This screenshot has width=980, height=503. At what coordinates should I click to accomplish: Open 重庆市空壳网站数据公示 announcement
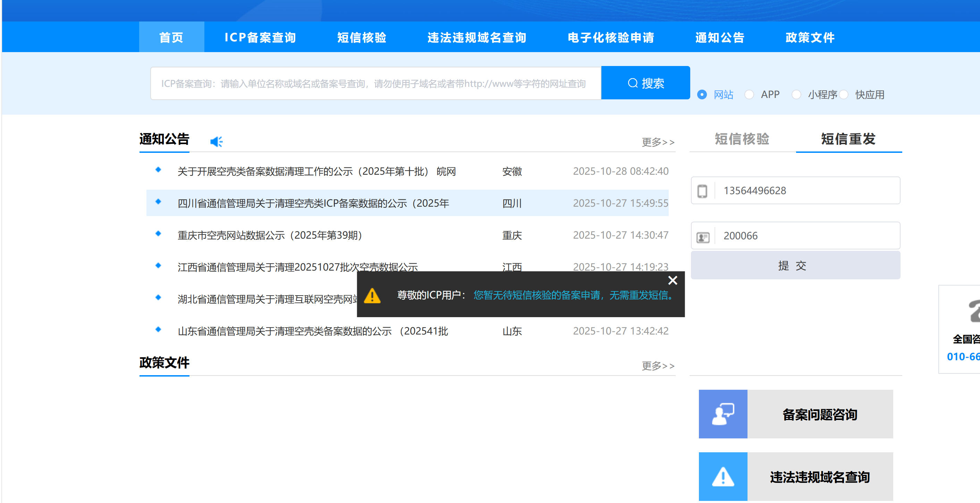click(269, 235)
